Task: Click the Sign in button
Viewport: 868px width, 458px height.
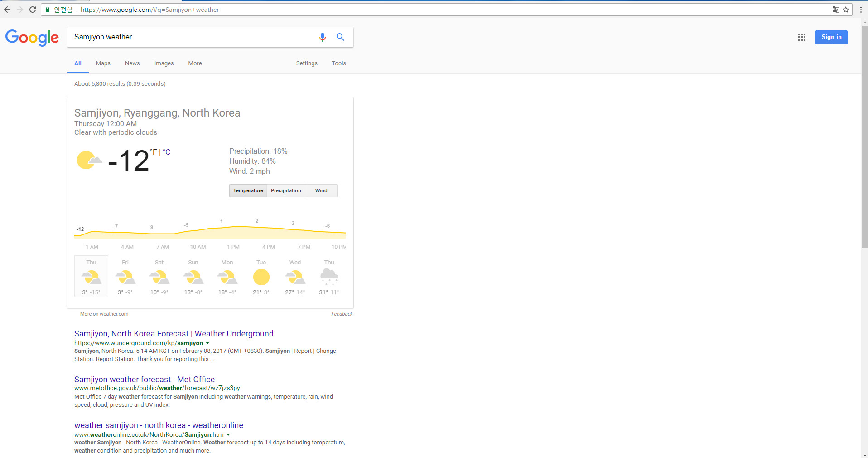Action: (831, 37)
